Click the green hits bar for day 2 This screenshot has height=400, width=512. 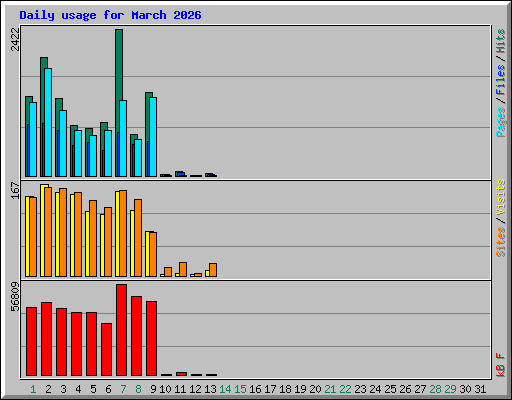click(x=44, y=63)
